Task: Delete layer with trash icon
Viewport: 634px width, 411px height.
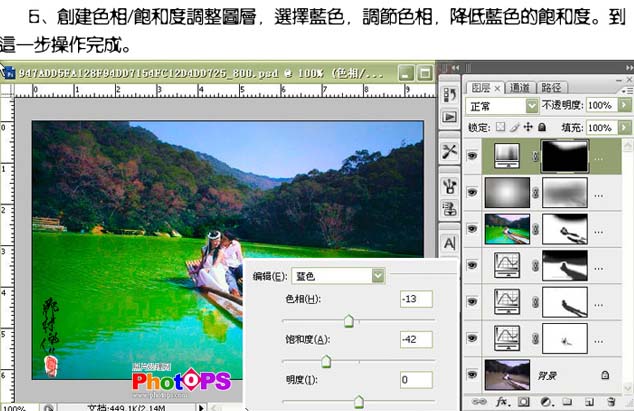Action: [611, 401]
